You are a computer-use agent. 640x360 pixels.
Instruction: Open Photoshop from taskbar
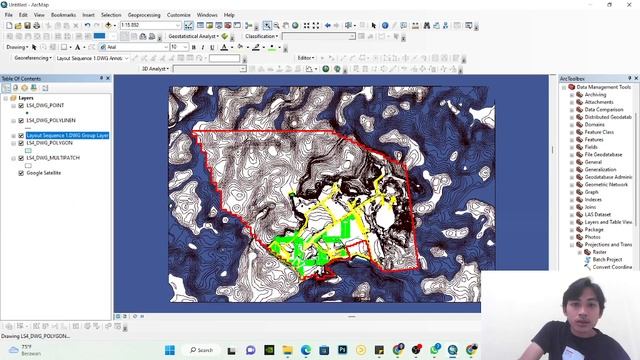(342, 350)
